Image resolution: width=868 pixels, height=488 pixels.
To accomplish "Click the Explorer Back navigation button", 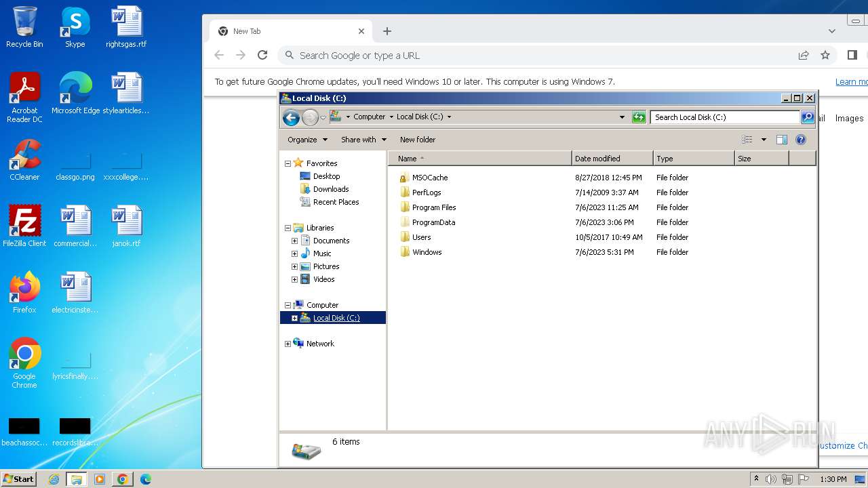I will coord(291,117).
